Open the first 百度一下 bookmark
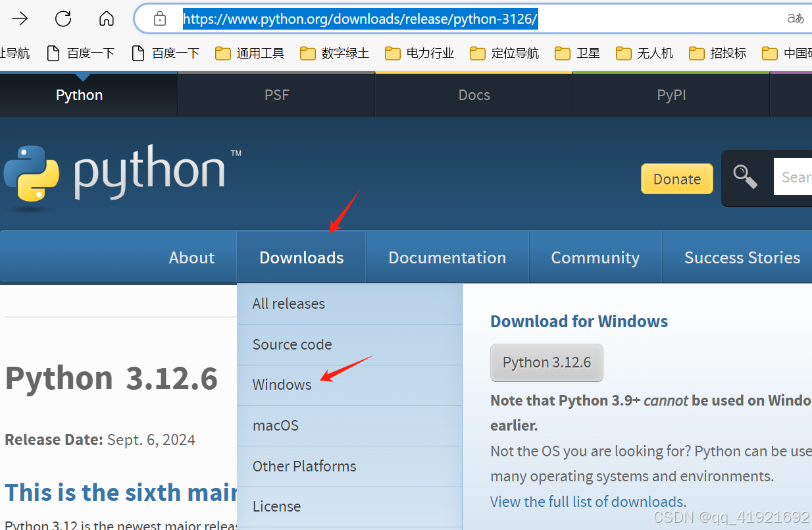 point(81,53)
